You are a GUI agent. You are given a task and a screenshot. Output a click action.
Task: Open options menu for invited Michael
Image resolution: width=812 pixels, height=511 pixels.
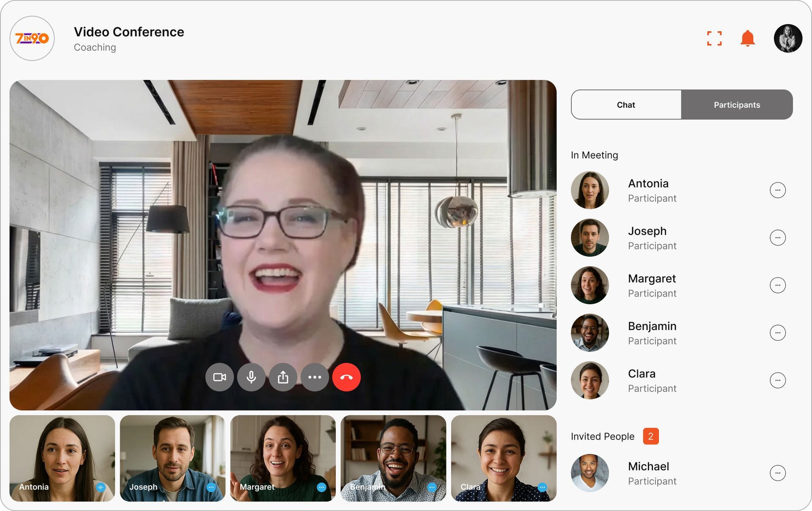coord(778,473)
